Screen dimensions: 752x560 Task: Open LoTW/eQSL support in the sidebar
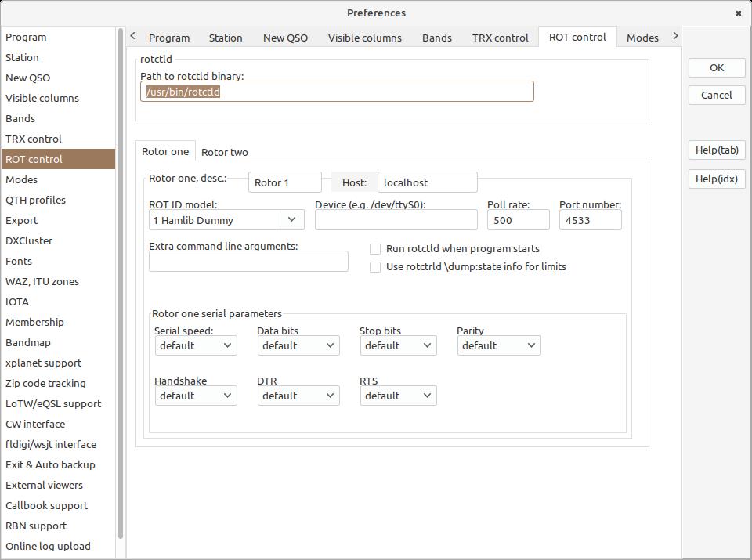58,403
